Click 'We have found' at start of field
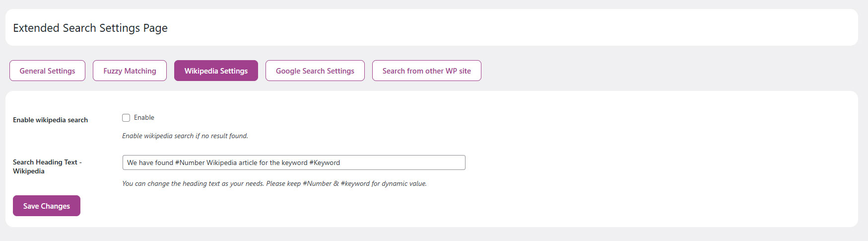The image size is (868, 241). point(150,162)
